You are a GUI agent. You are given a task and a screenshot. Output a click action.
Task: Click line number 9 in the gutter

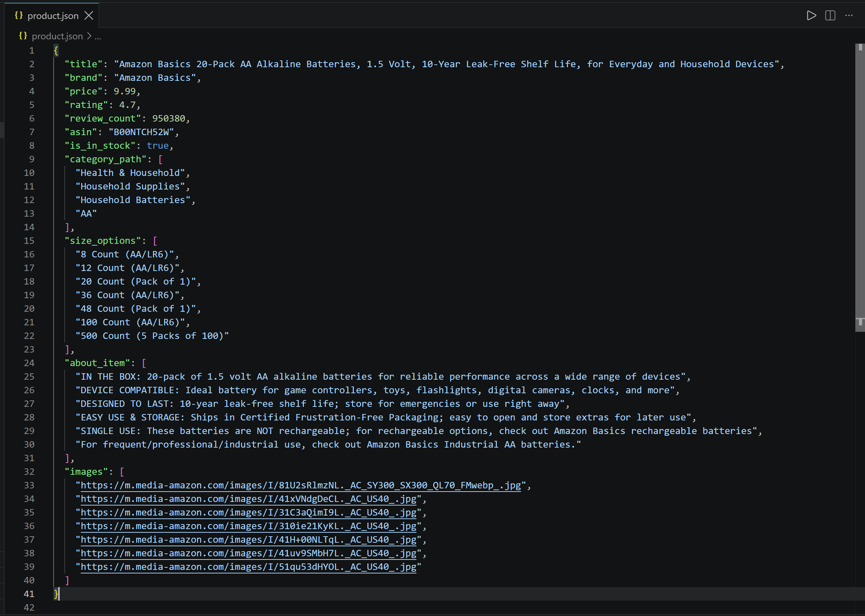(x=32, y=159)
